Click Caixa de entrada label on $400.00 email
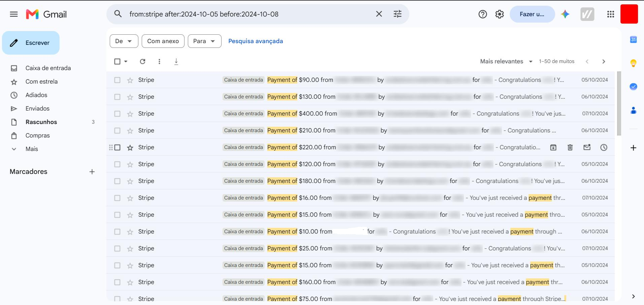This screenshot has width=644, height=305. tap(243, 114)
